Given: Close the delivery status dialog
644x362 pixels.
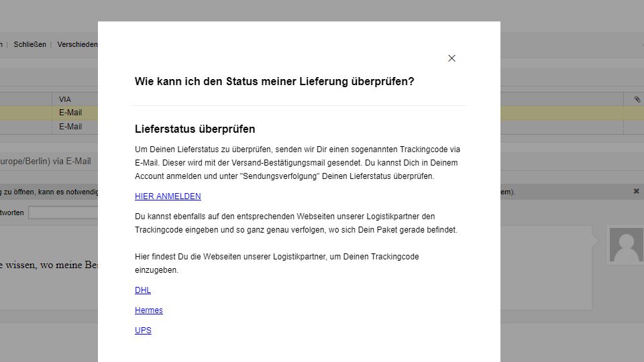Looking at the screenshot, I should click(x=451, y=58).
